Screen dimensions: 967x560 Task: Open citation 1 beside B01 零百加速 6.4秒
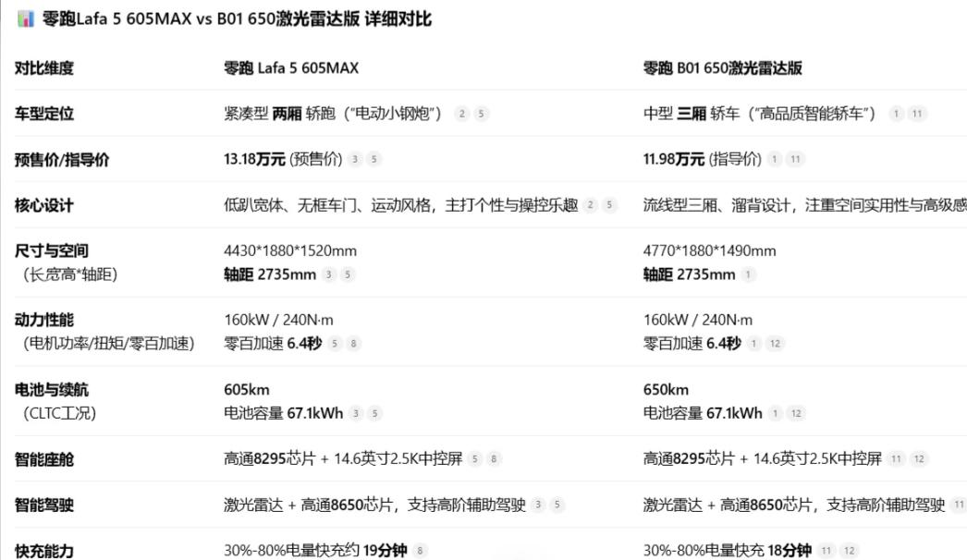point(753,344)
